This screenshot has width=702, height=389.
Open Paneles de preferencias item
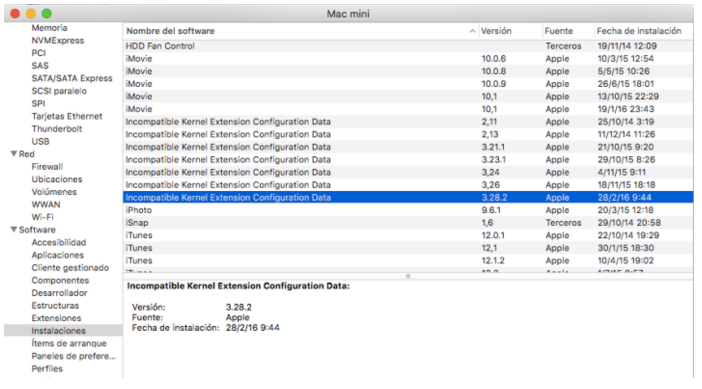(x=73, y=356)
